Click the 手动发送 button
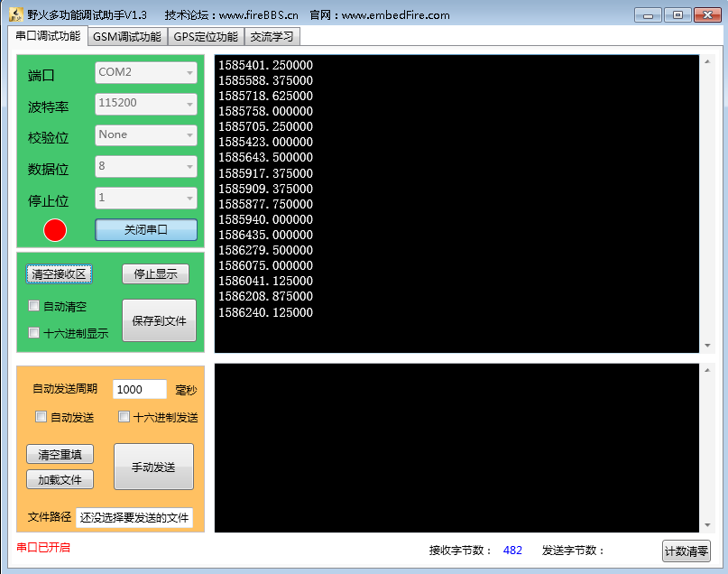 (153, 467)
